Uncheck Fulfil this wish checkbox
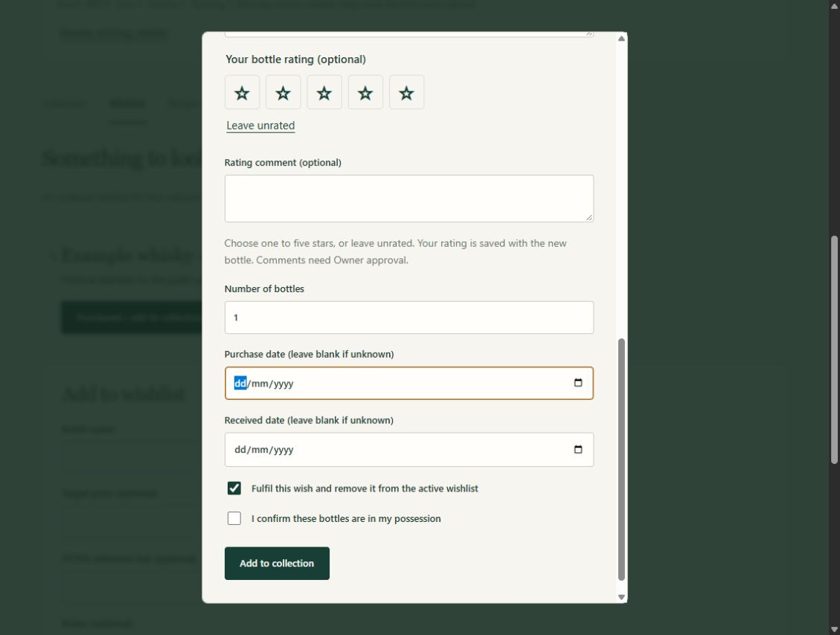 point(234,489)
